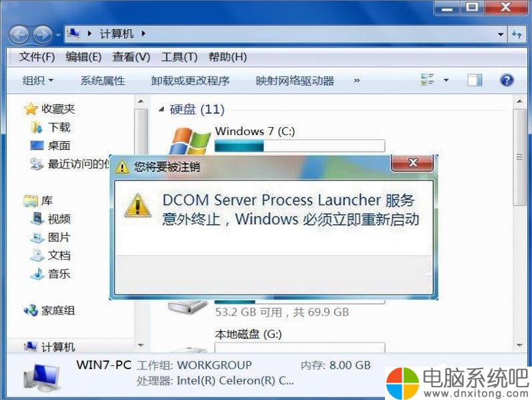Open the blue Help question mark icon
This screenshot has height=400, width=532.
pyautogui.click(x=507, y=80)
